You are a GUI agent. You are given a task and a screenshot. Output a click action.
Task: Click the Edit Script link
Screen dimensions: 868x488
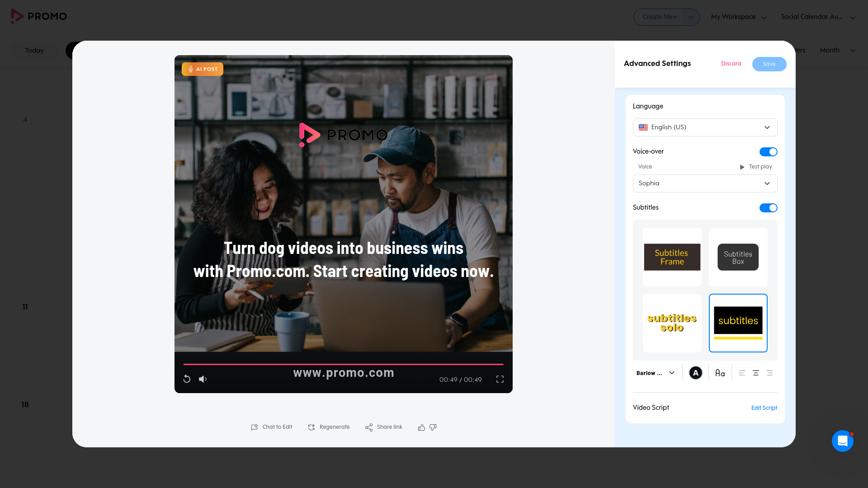tap(764, 408)
